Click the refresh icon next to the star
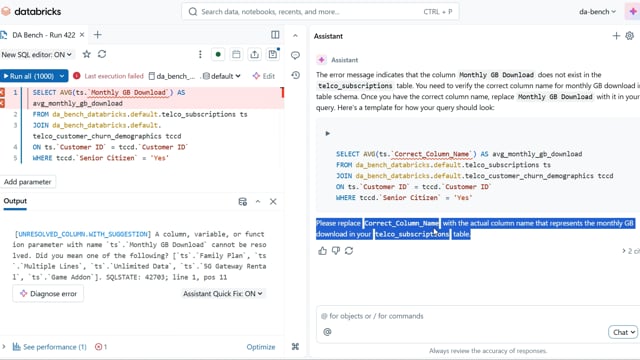Image resolution: width=640 pixels, height=360 pixels. 102,54
